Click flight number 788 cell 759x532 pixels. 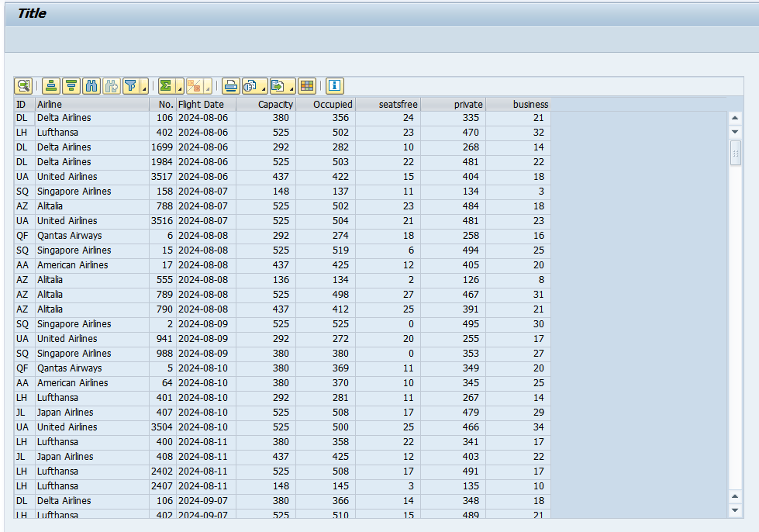click(x=163, y=206)
